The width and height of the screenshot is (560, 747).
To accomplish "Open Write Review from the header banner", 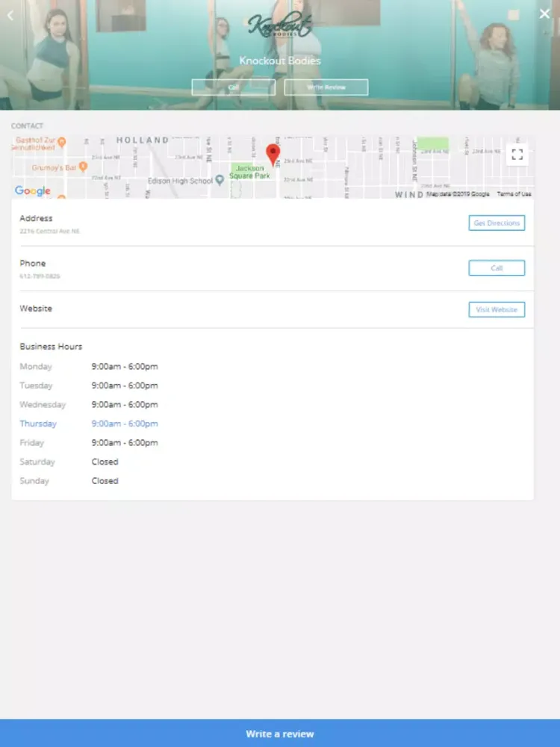I will 326,87.
